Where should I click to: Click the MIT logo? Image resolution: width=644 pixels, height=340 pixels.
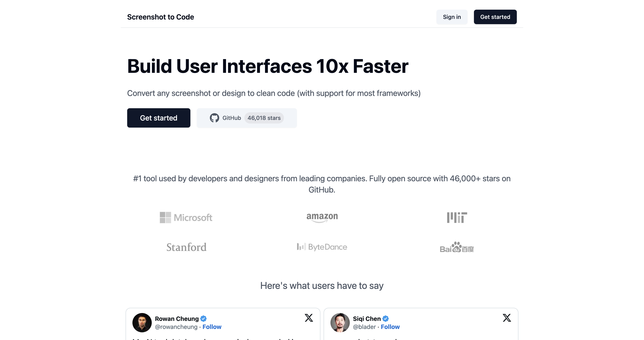pos(457,217)
